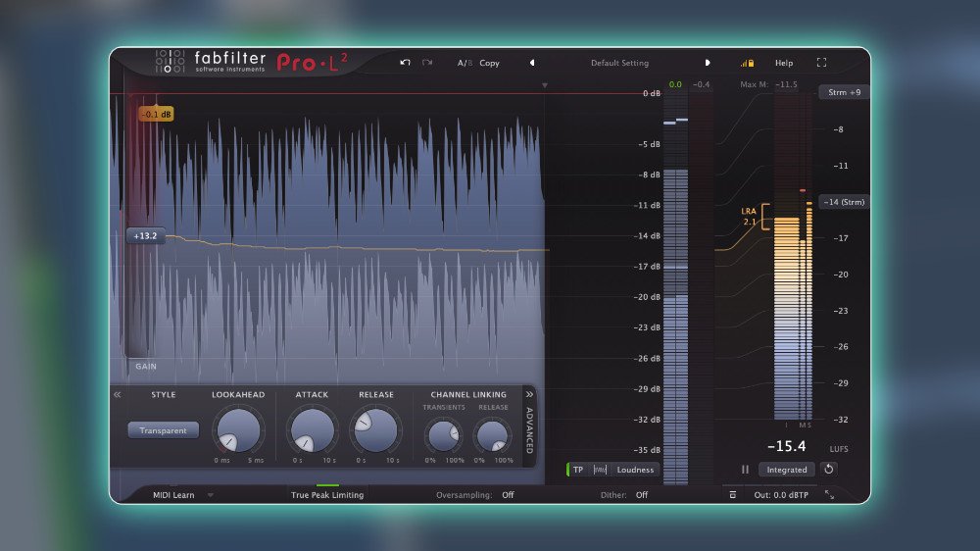Click the -0.1 dB output level label

coord(156,115)
